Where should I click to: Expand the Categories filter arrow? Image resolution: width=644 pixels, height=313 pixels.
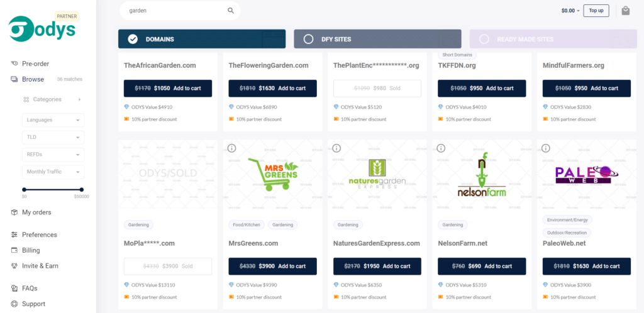79,99
